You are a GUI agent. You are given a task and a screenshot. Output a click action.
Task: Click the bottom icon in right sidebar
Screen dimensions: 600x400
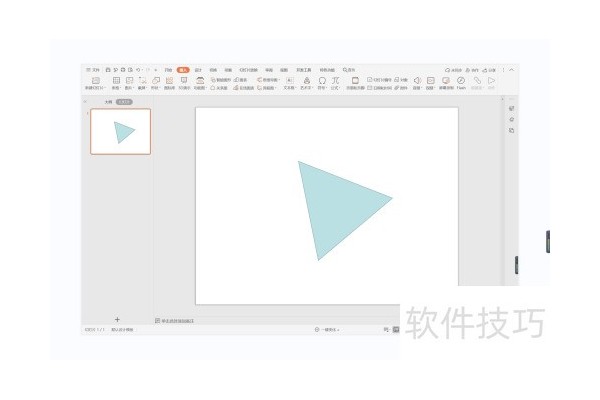(x=512, y=131)
